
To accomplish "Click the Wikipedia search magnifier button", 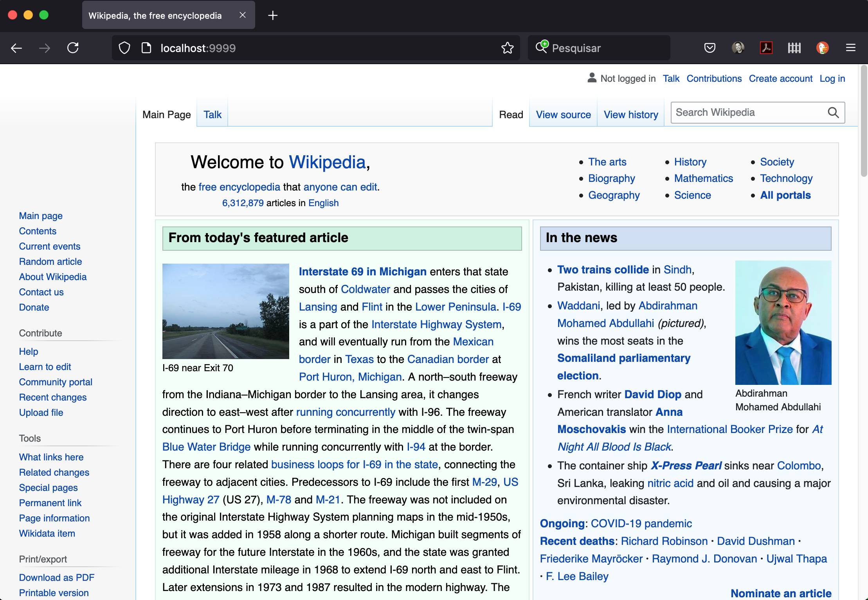I will [x=833, y=113].
